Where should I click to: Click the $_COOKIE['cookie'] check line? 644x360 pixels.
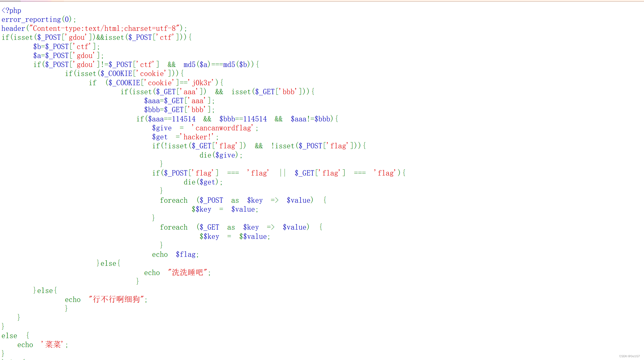coord(123,73)
